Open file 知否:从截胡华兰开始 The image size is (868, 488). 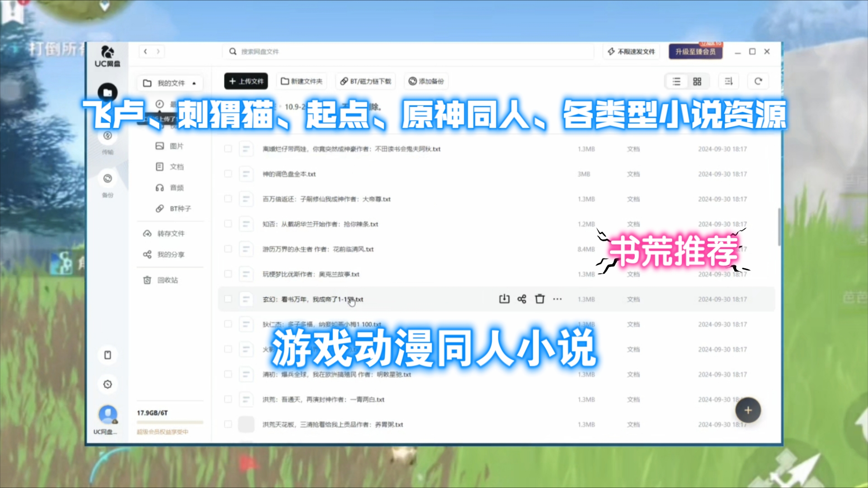(x=321, y=224)
